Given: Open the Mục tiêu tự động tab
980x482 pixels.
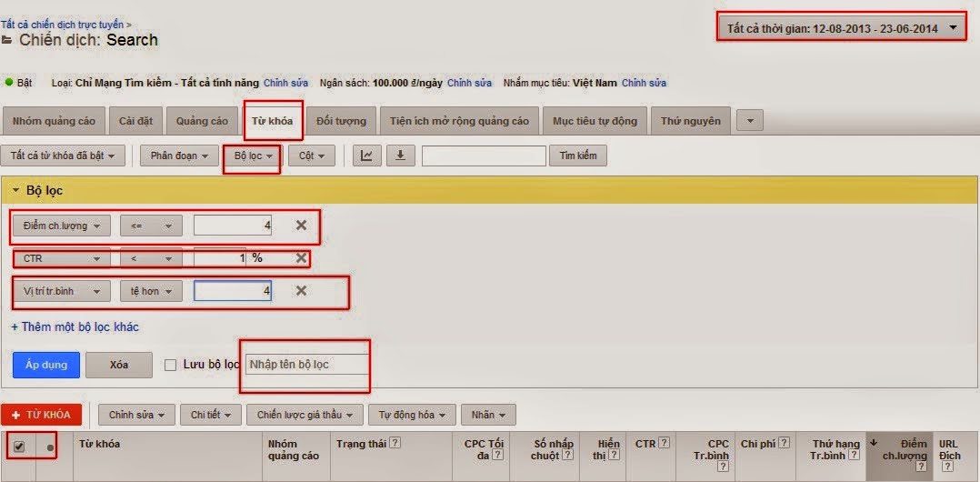Looking at the screenshot, I should pyautogui.click(x=595, y=121).
